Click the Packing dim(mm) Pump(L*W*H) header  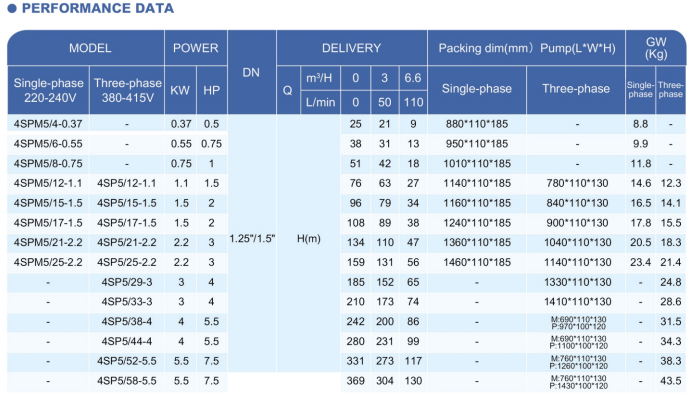pos(527,48)
